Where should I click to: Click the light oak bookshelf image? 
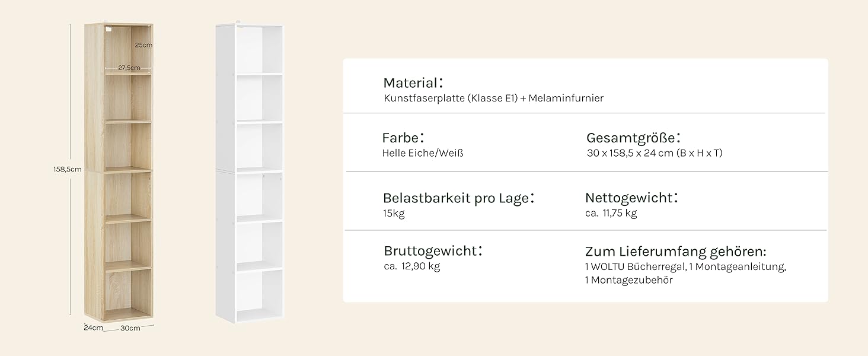[x=119, y=173]
